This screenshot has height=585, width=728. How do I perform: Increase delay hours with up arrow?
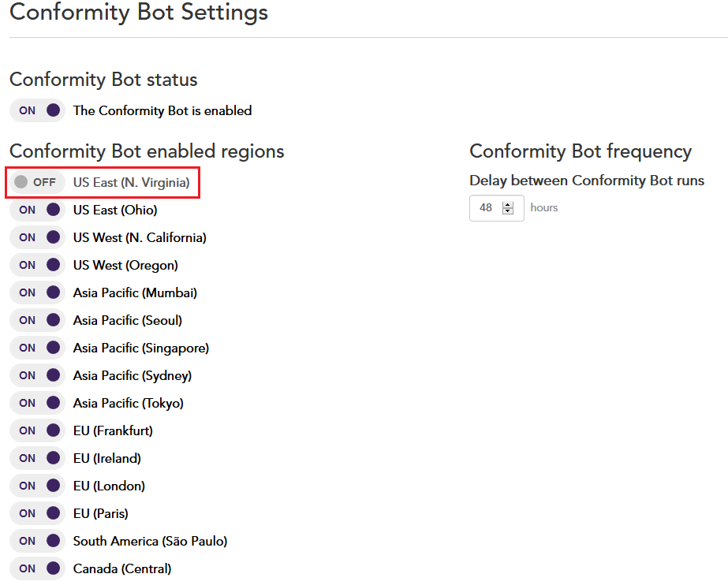click(x=508, y=205)
